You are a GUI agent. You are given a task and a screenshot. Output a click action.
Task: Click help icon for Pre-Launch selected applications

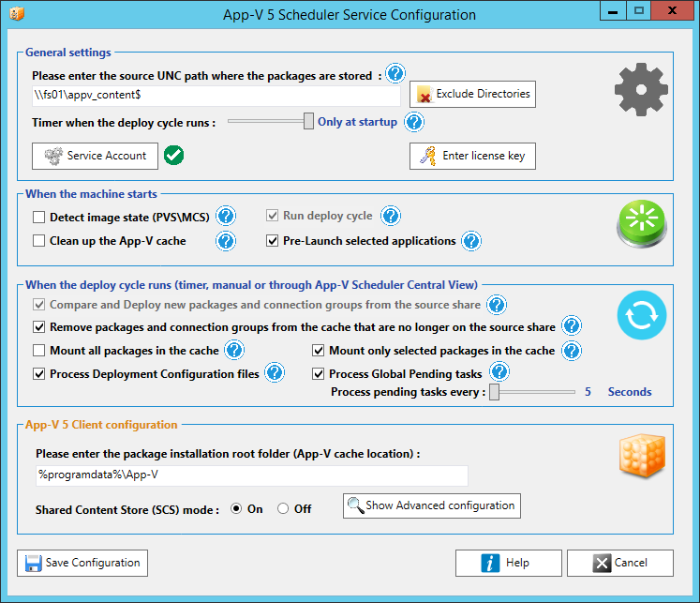coord(471,241)
